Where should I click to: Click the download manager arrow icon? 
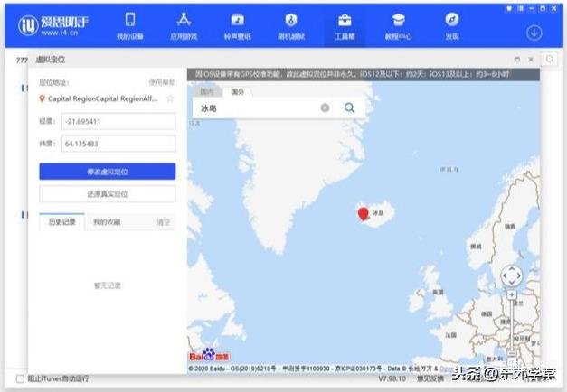pos(534,33)
